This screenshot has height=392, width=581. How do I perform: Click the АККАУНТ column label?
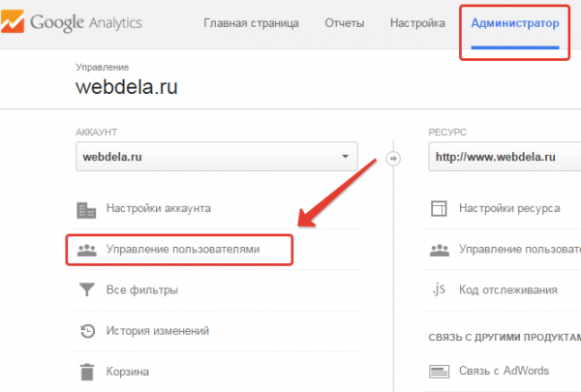(96, 133)
